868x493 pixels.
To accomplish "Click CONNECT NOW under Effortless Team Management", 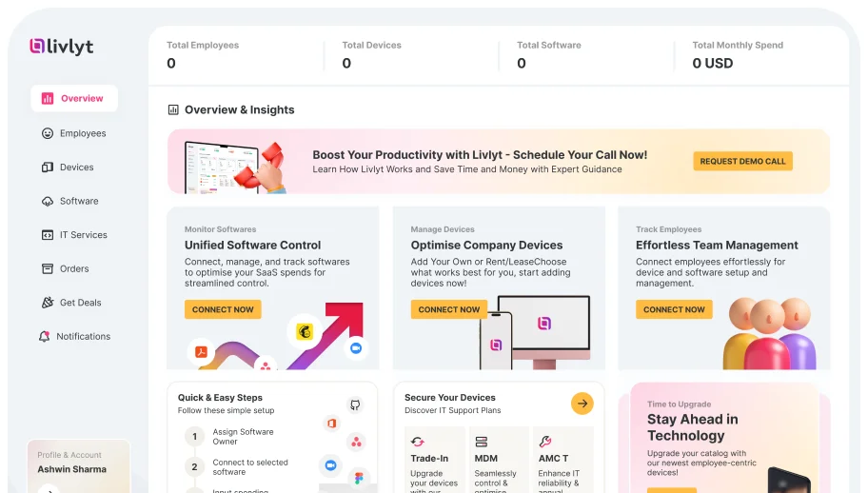I will click(674, 309).
